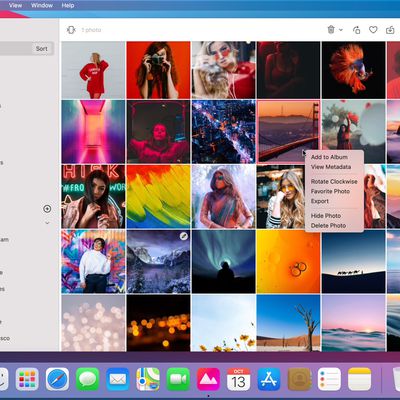Open App Store from the Dock
This screenshot has height=400, width=400.
pyautogui.click(x=269, y=379)
